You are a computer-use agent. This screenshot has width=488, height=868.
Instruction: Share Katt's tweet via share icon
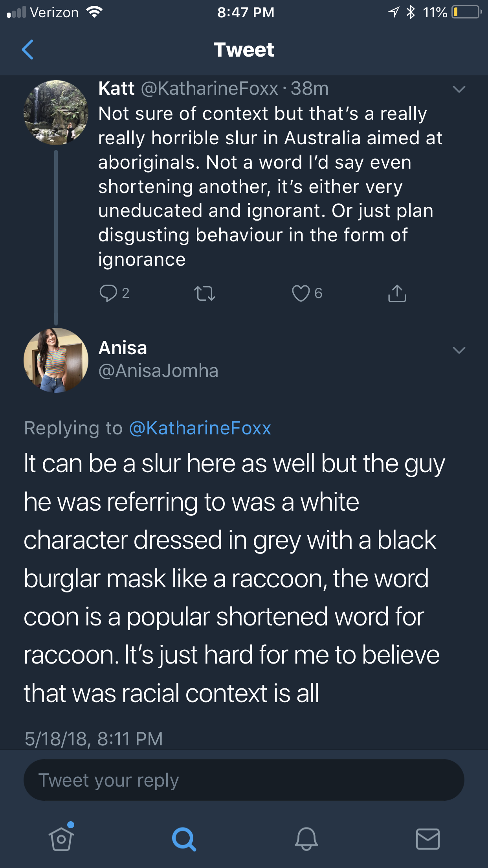pyautogui.click(x=397, y=293)
